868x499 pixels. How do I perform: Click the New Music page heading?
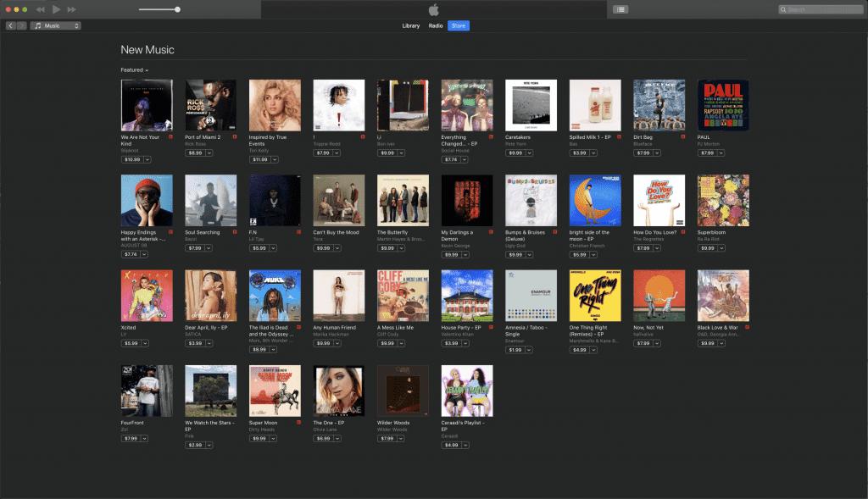(147, 50)
